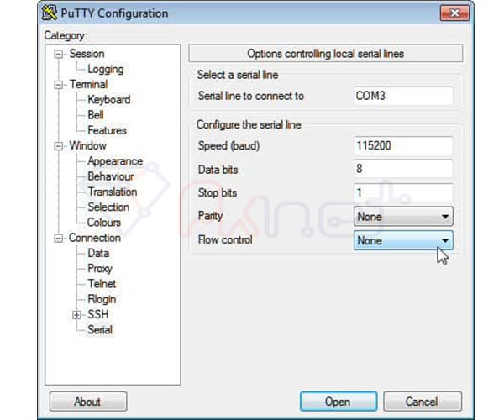Collapse the Terminal tree node
The height and width of the screenshot is (420, 504).
pyautogui.click(x=58, y=85)
